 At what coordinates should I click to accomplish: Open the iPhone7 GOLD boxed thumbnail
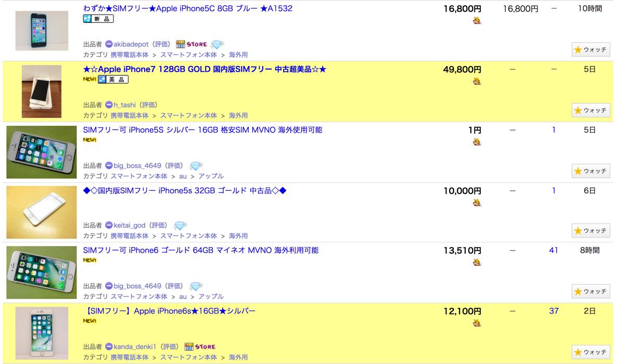click(42, 92)
